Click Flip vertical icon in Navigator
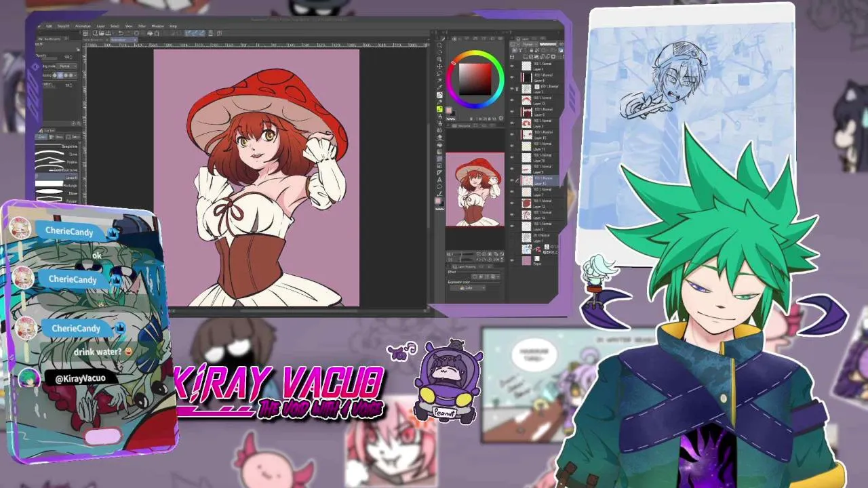Viewport: 868px width, 488px height. tap(502, 260)
